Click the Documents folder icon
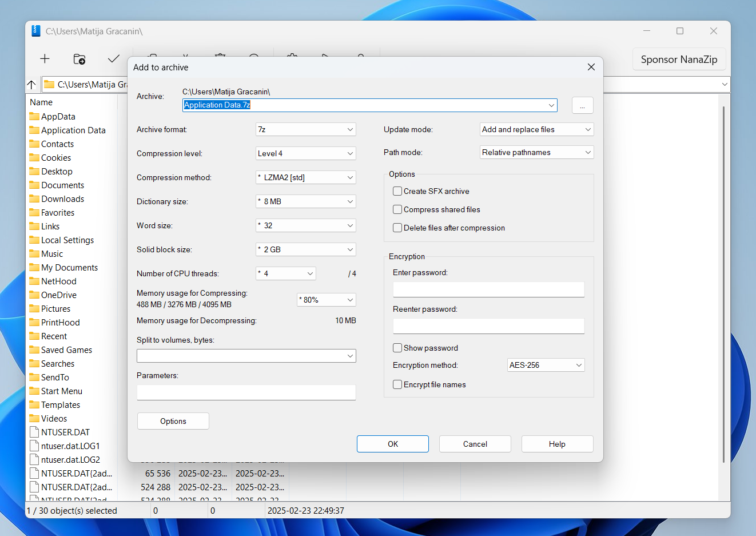This screenshot has width=756, height=536. coord(34,185)
